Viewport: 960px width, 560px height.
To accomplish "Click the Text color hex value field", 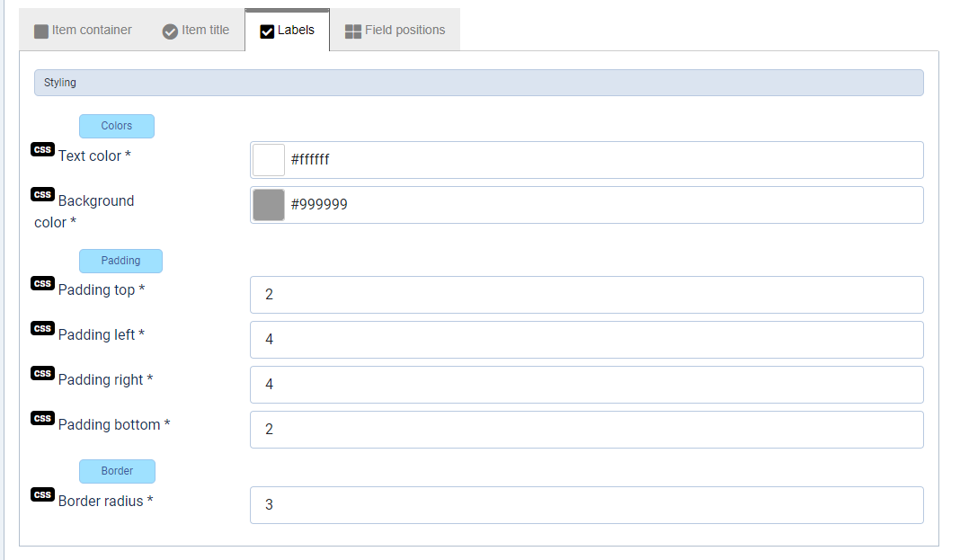I will coord(602,160).
